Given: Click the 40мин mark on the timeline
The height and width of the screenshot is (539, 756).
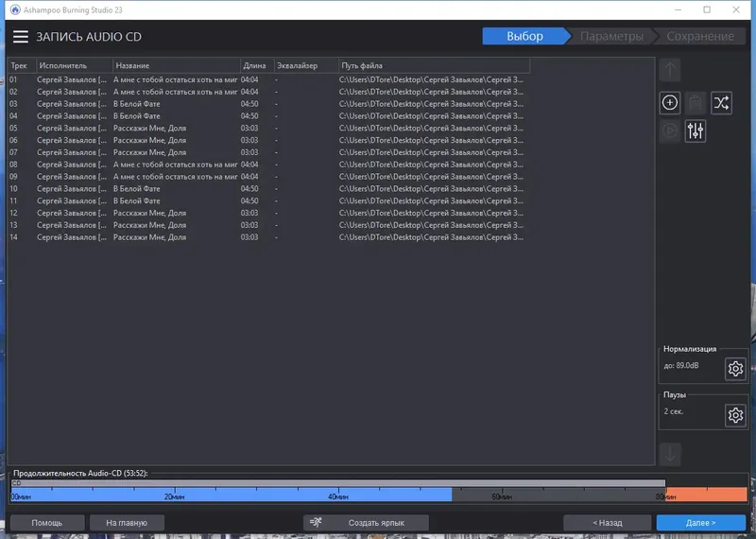Looking at the screenshot, I should (x=338, y=496).
